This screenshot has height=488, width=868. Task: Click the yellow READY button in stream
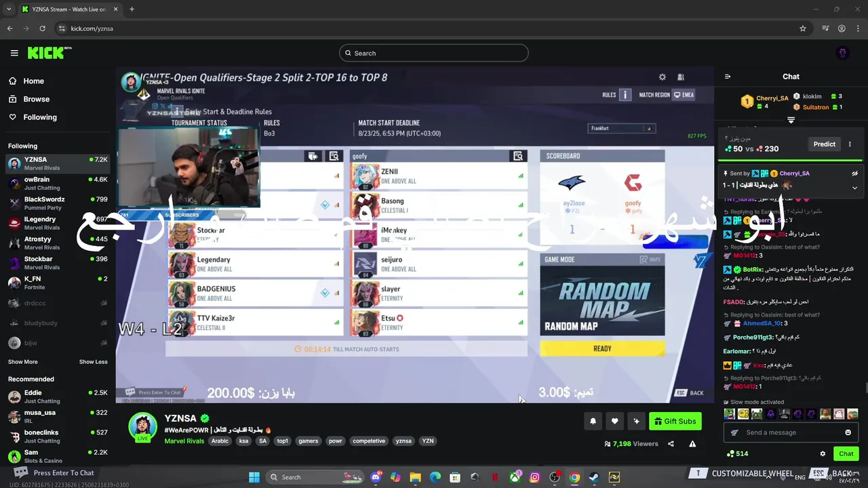pyautogui.click(x=602, y=348)
